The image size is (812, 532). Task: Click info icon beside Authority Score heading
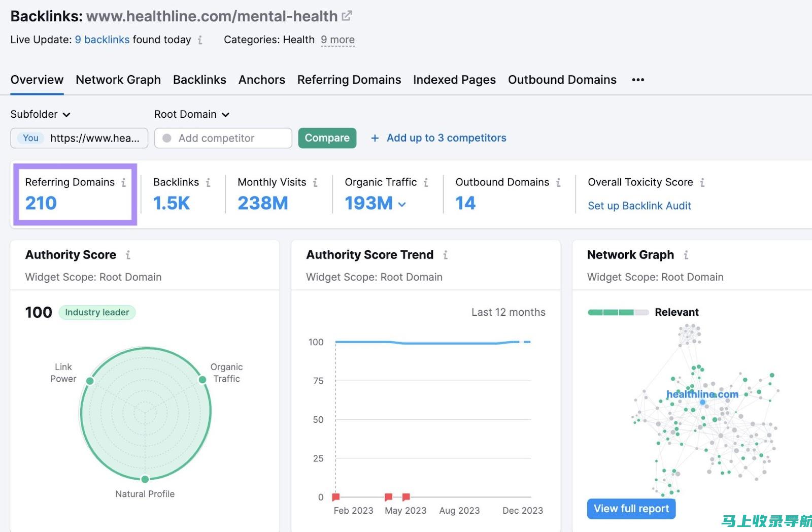point(128,255)
